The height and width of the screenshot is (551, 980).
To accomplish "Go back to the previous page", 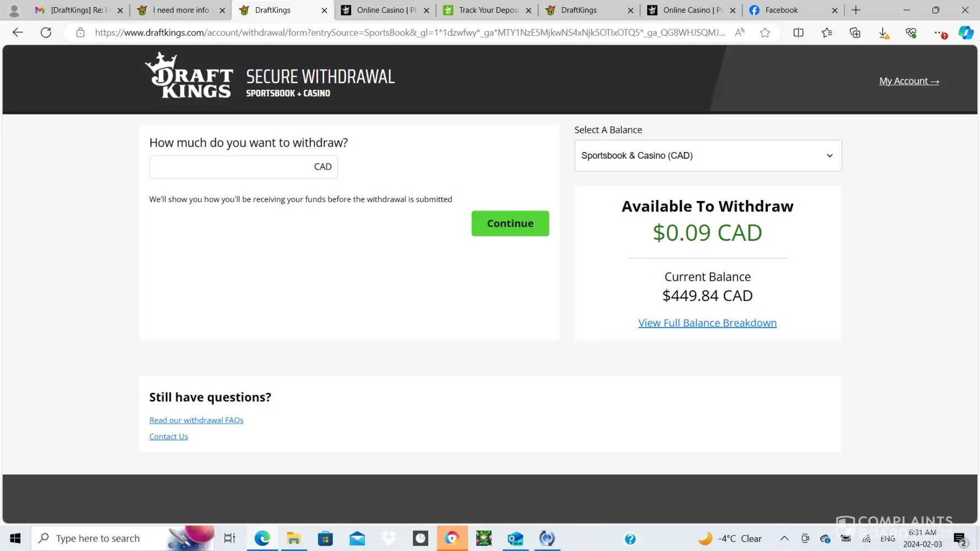I will tap(18, 33).
